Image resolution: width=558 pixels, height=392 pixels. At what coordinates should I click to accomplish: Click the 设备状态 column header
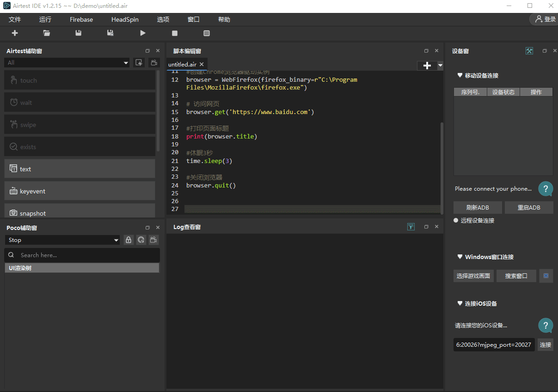(503, 92)
